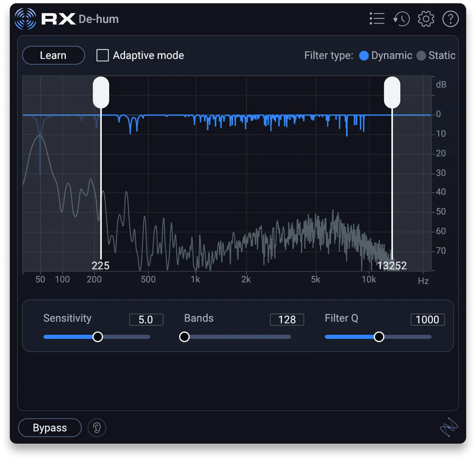Click the Filter Q slider handle
Image resolution: width=476 pixels, height=460 pixels.
[x=379, y=337]
